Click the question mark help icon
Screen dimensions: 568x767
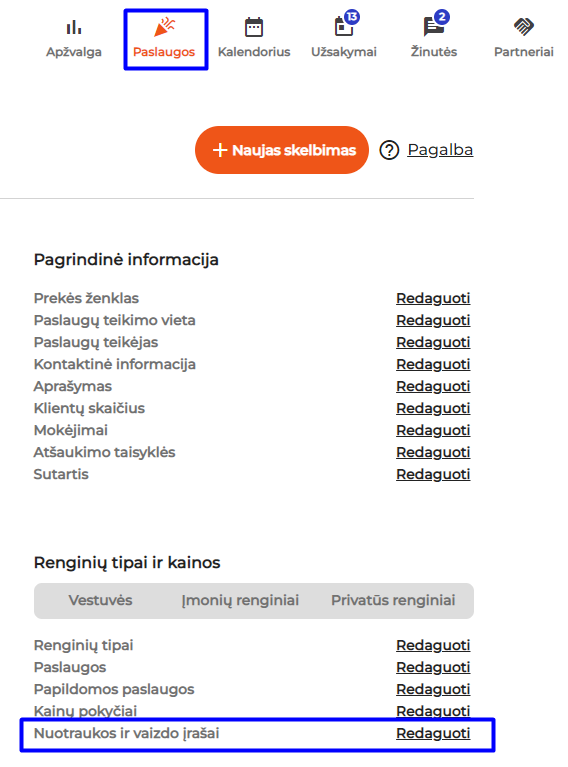tap(389, 150)
